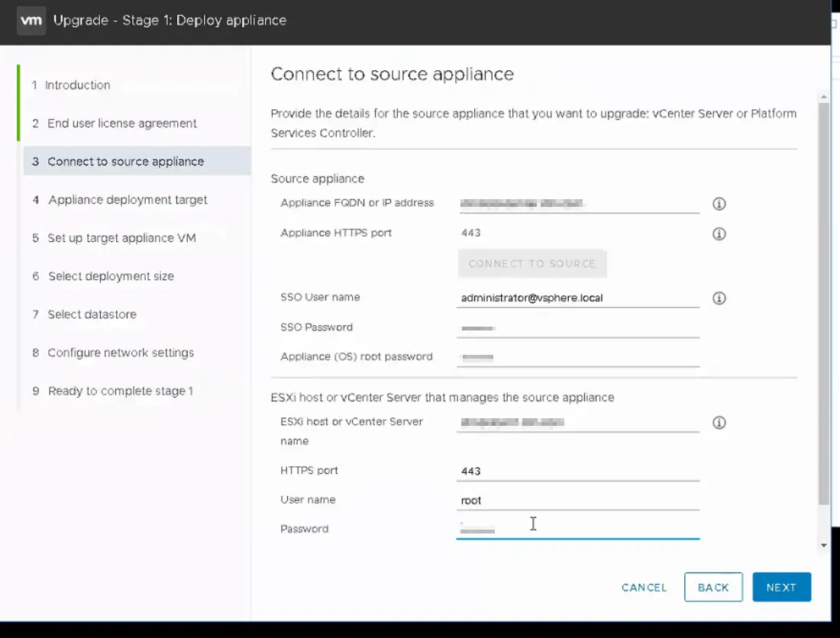Click the scrollbar down arrow
This screenshot has height=638, width=840.
(824, 546)
